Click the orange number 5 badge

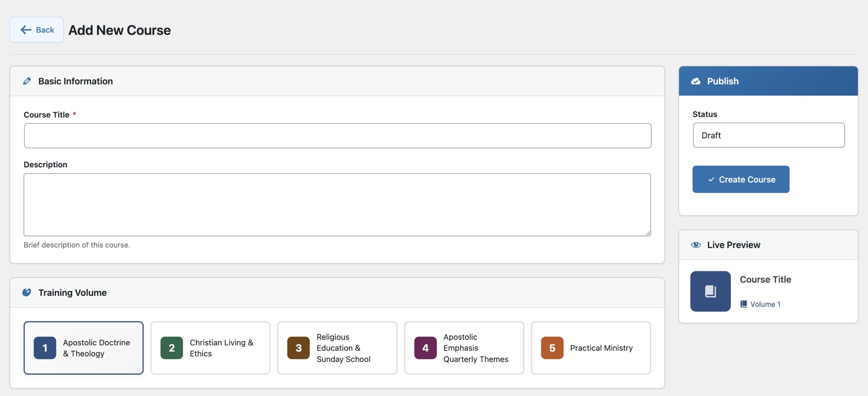point(552,348)
